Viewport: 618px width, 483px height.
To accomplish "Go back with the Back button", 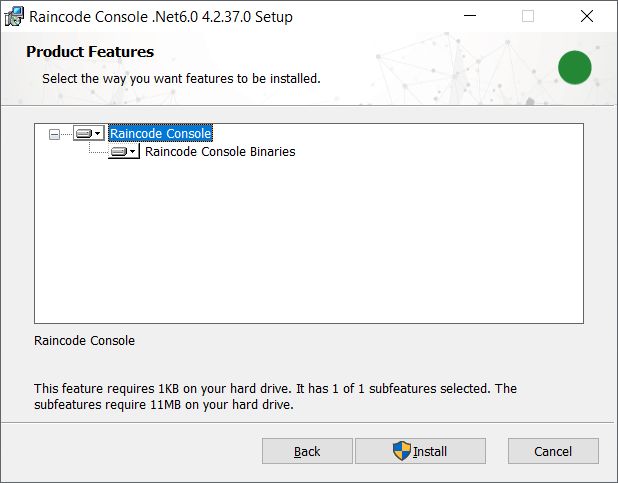I will tap(307, 451).
